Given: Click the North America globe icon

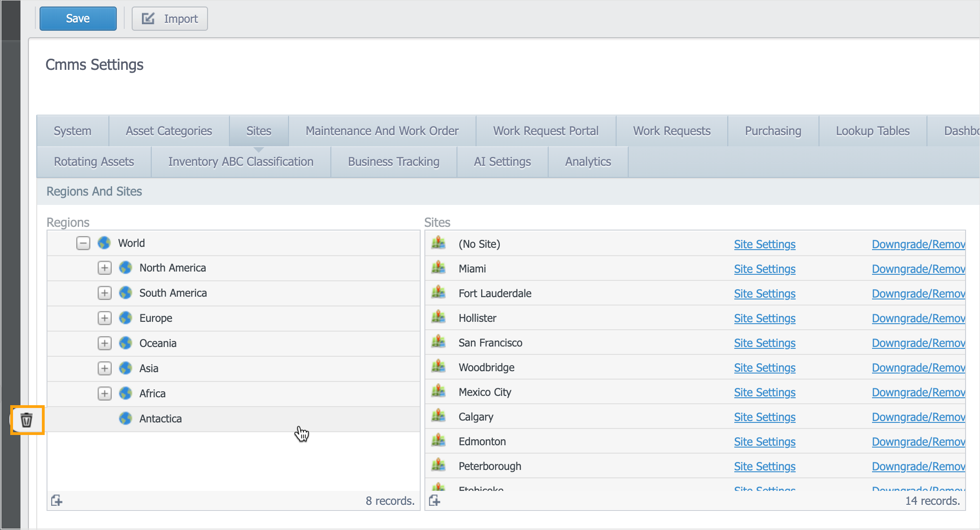Looking at the screenshot, I should point(126,268).
